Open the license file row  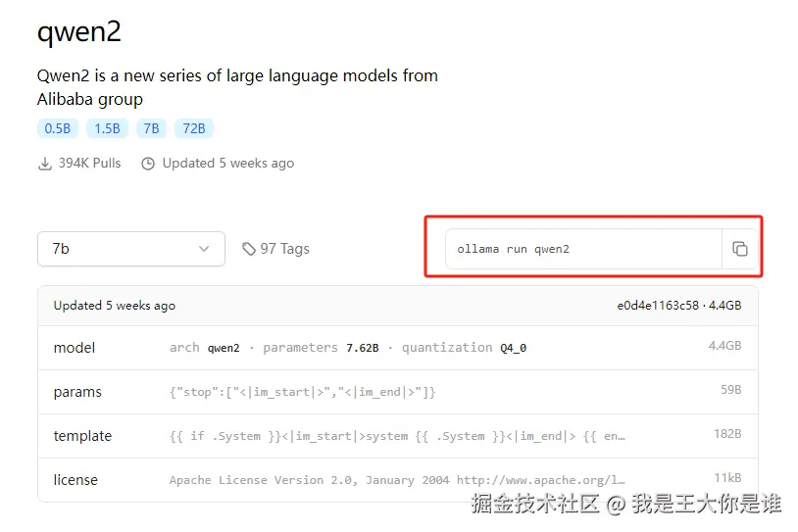[x=397, y=480]
